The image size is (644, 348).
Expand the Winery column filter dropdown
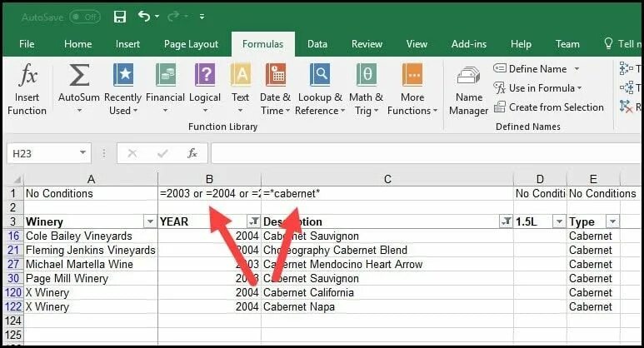click(150, 221)
